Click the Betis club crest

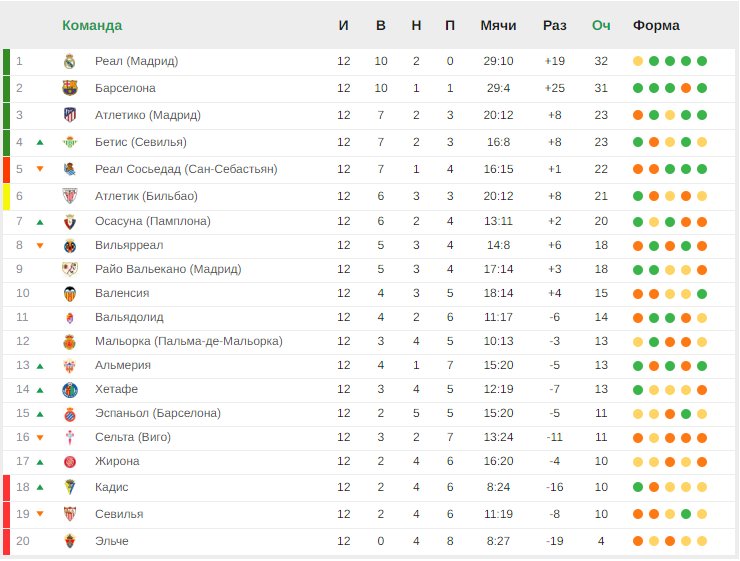point(70,142)
